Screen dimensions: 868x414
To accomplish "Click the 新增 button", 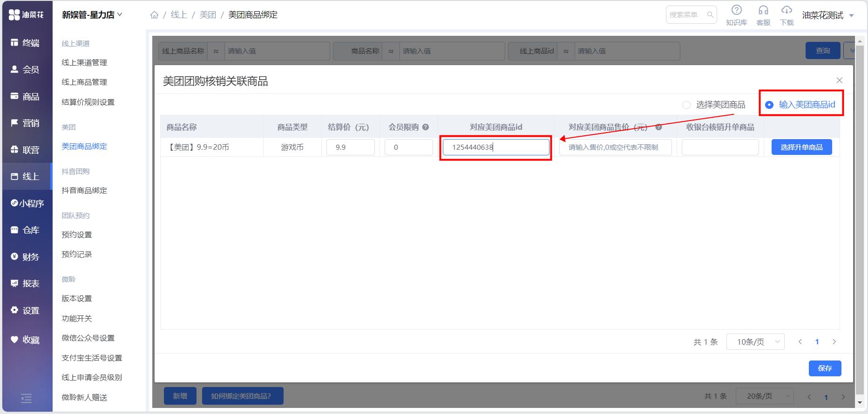I will pos(180,396).
